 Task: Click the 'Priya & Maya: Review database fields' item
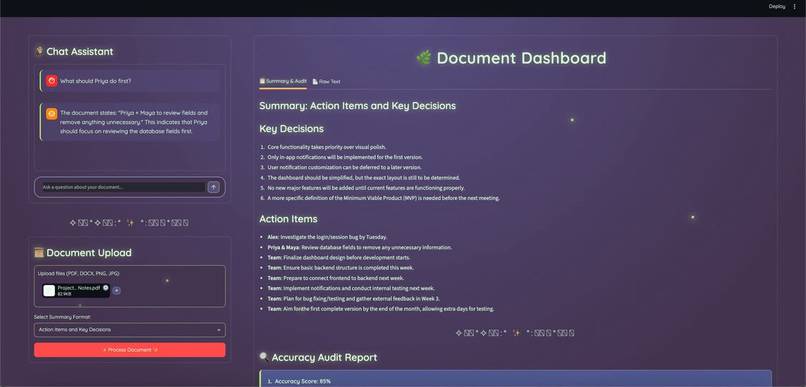(359, 247)
